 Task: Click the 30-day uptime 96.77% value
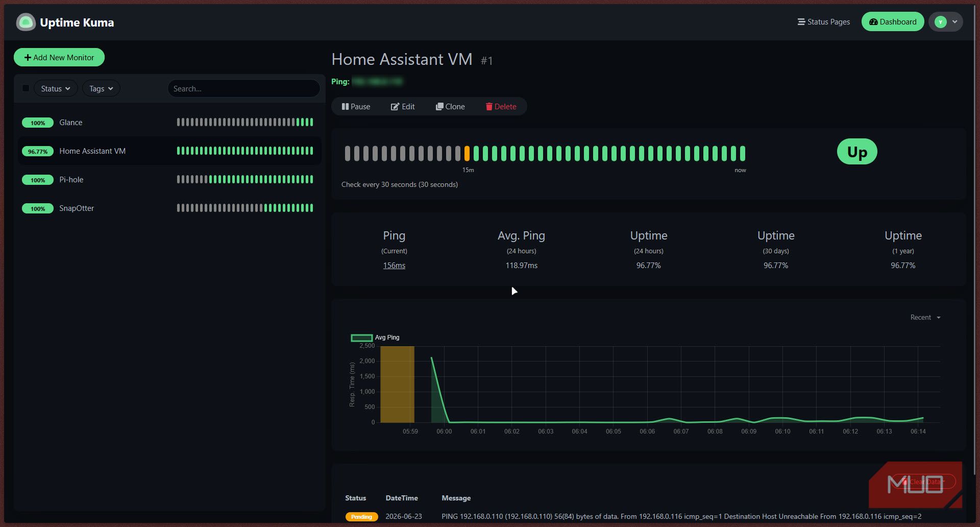pos(776,266)
